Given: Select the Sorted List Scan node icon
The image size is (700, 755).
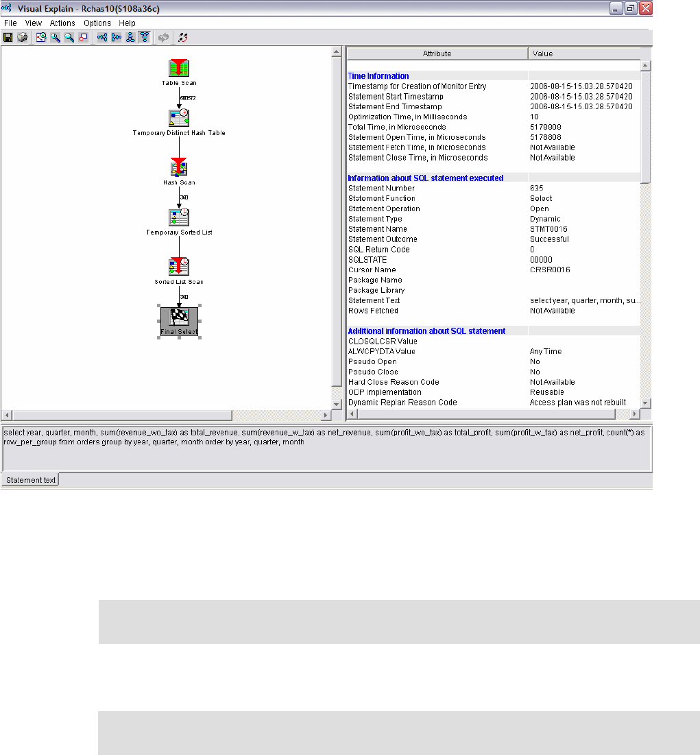Looking at the screenshot, I should point(178,266).
